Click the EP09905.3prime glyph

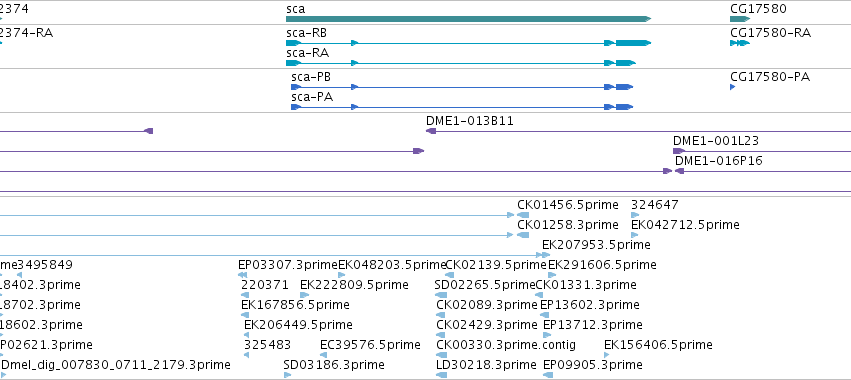click(548, 375)
